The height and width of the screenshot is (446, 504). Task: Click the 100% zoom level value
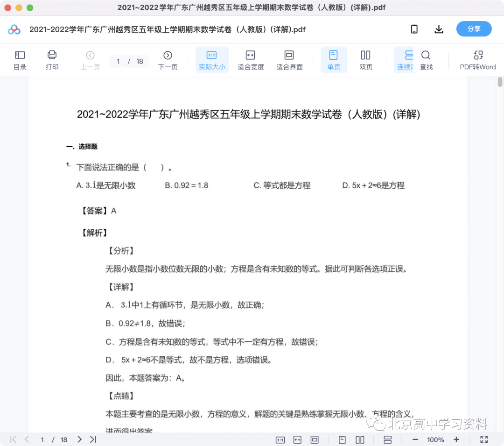click(x=435, y=439)
